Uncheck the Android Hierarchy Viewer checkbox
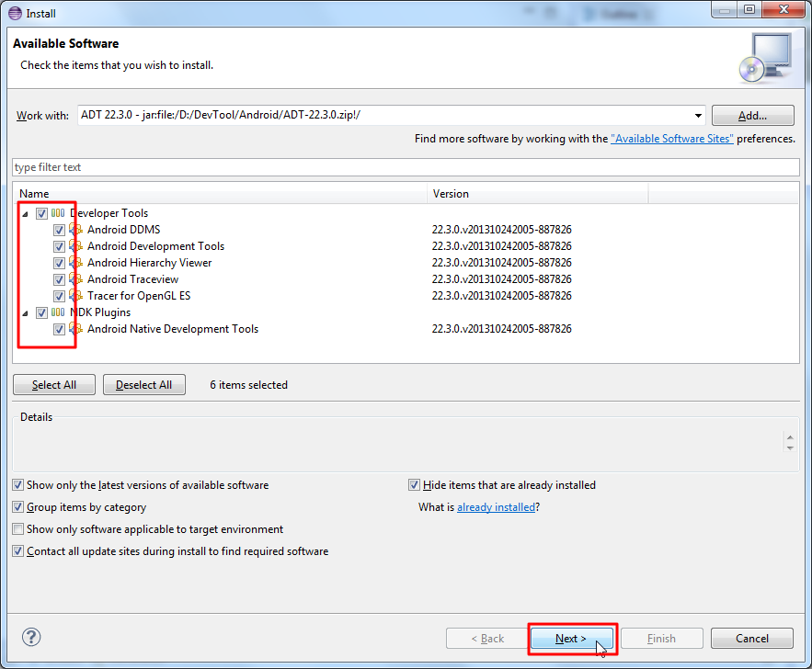The width and height of the screenshot is (812, 669). tap(59, 263)
